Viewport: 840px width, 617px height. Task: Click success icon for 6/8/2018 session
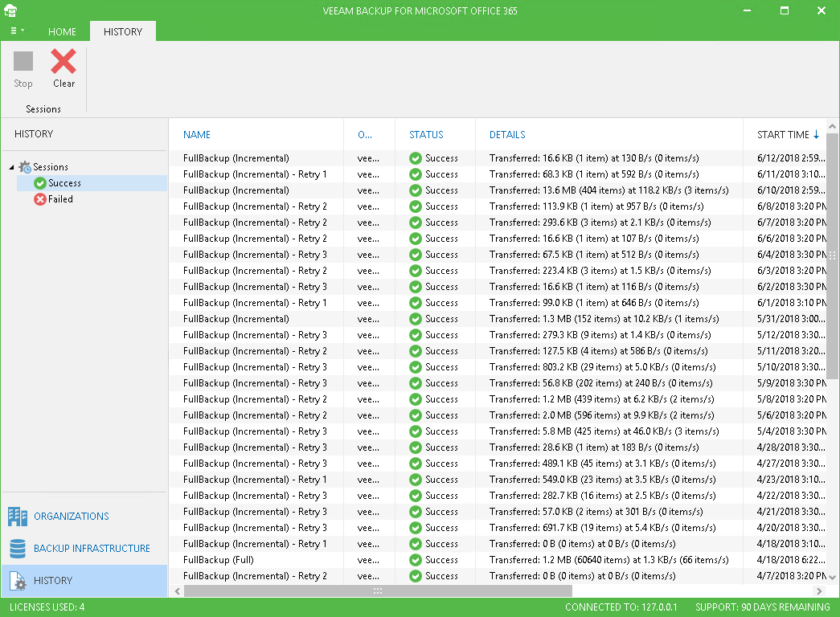click(x=416, y=206)
